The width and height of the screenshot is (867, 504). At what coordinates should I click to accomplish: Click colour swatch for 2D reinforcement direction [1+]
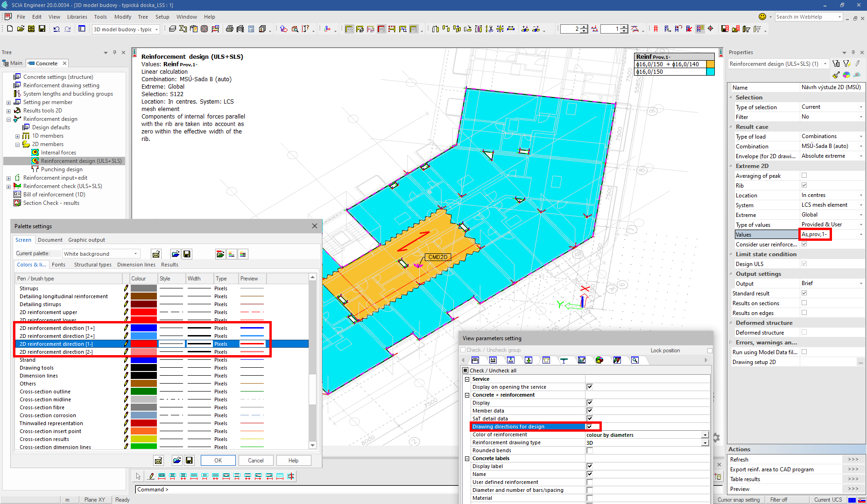(143, 328)
